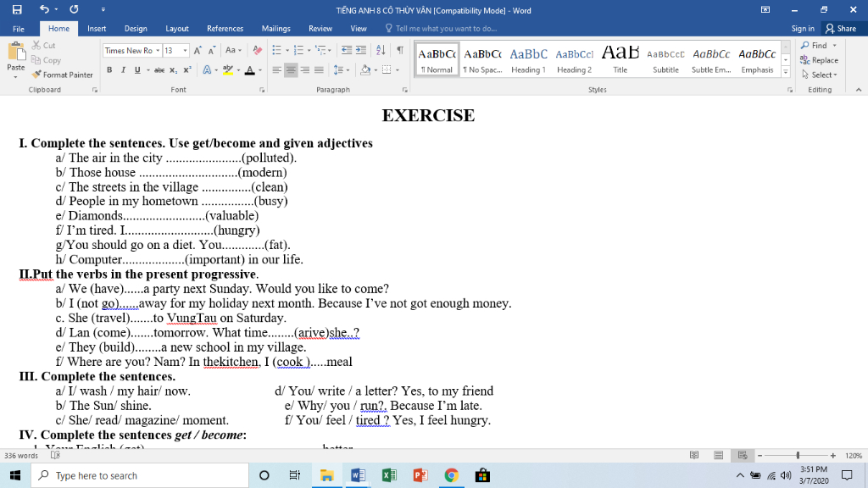Apply superscript formatting

187,70
